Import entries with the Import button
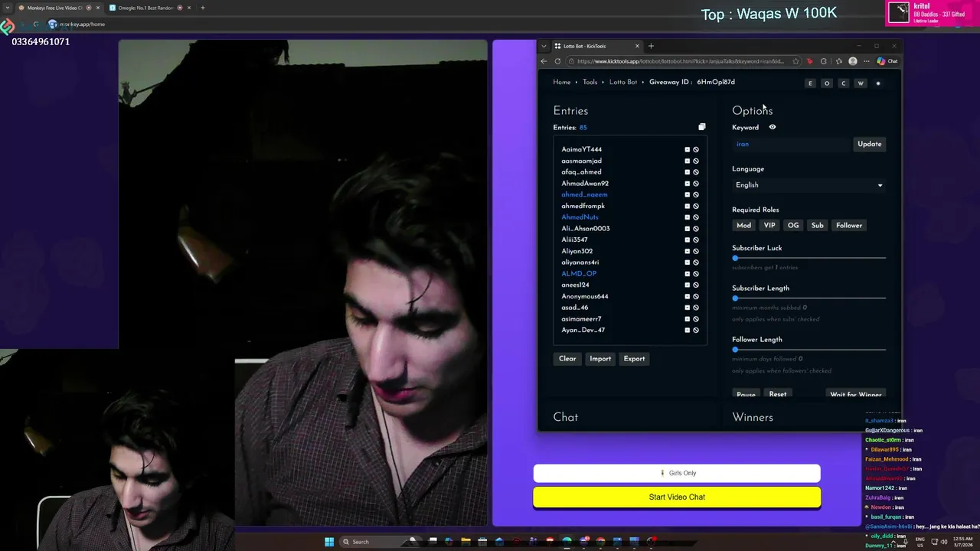 coord(600,359)
